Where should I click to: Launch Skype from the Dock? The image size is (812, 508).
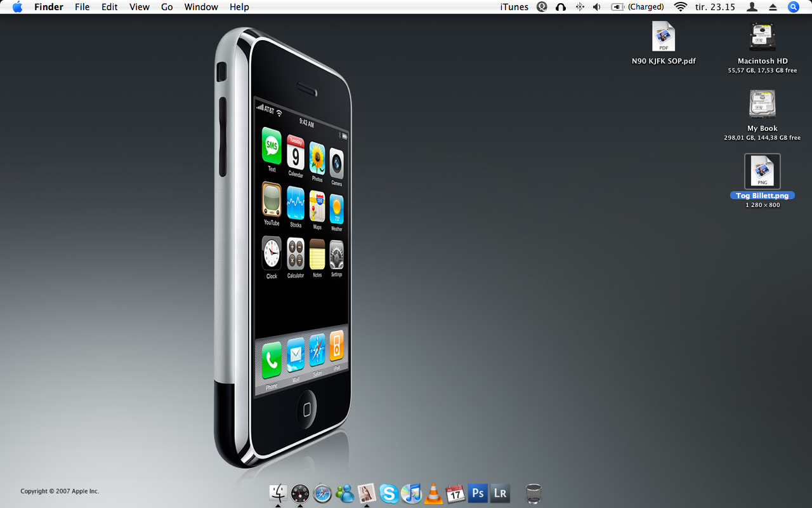pyautogui.click(x=389, y=493)
